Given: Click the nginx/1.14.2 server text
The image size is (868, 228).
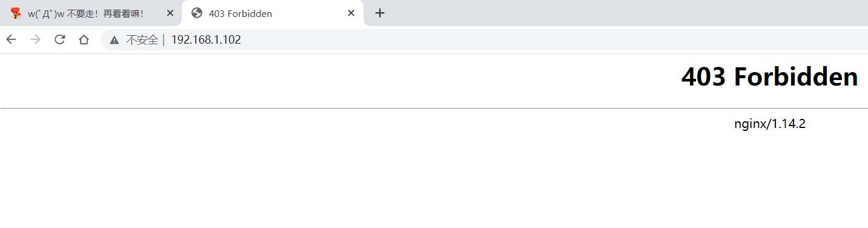Looking at the screenshot, I should (x=770, y=124).
